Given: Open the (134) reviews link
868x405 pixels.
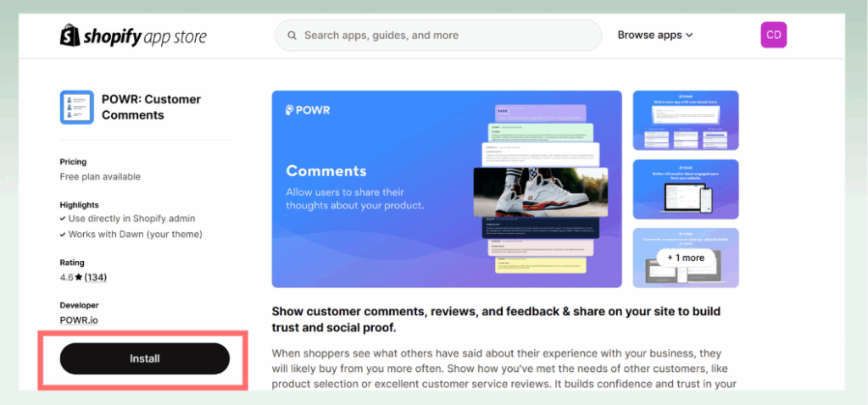Looking at the screenshot, I should [96, 277].
